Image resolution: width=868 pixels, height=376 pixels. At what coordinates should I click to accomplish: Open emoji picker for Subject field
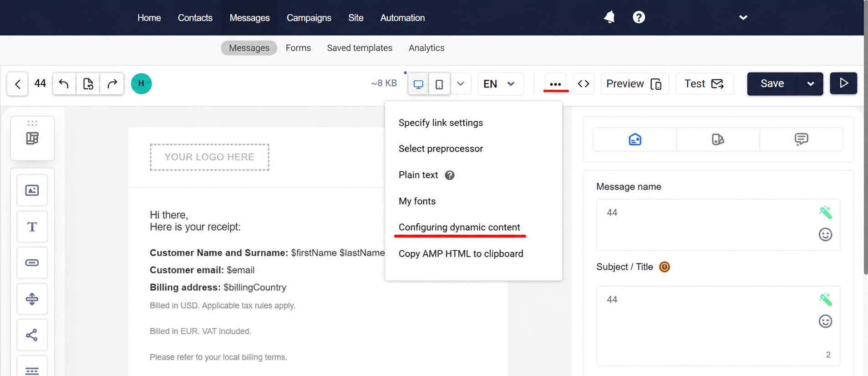pos(825,322)
